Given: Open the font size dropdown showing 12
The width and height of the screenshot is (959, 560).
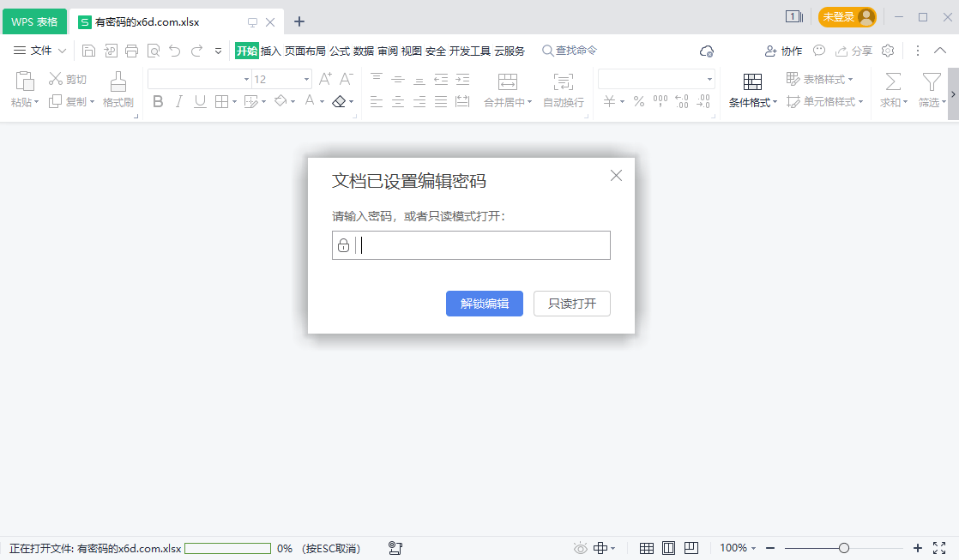Looking at the screenshot, I should pyautogui.click(x=306, y=79).
